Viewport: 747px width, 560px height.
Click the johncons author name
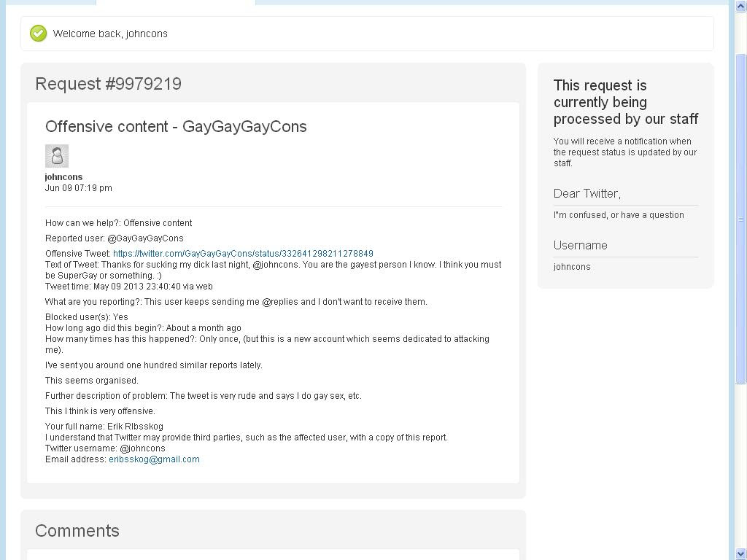click(x=64, y=176)
